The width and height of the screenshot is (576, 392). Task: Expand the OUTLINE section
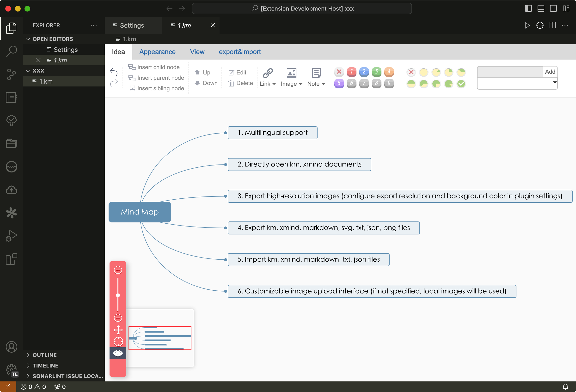pos(45,355)
